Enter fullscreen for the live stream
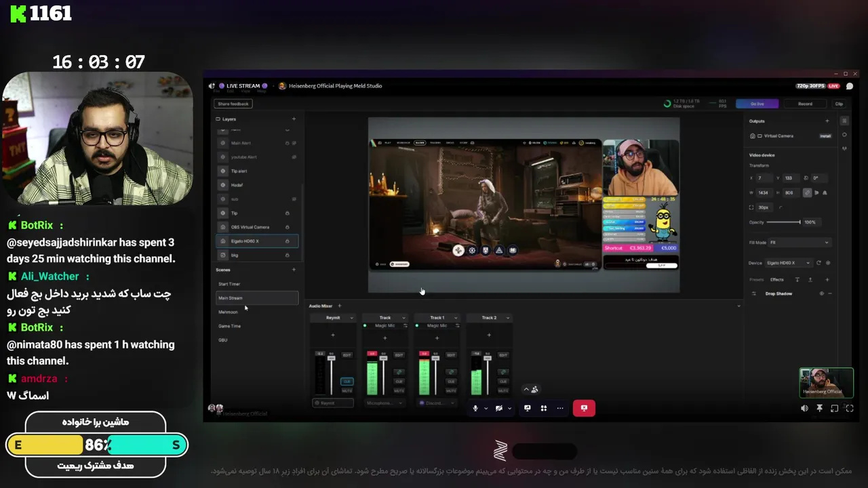Screen dimensions: 868x488 849,408
